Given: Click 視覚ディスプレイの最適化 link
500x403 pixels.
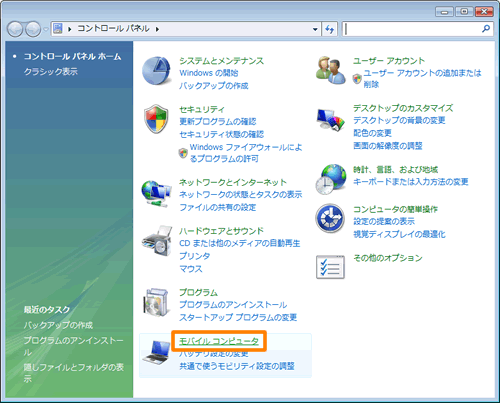Looking at the screenshot, I should [399, 234].
